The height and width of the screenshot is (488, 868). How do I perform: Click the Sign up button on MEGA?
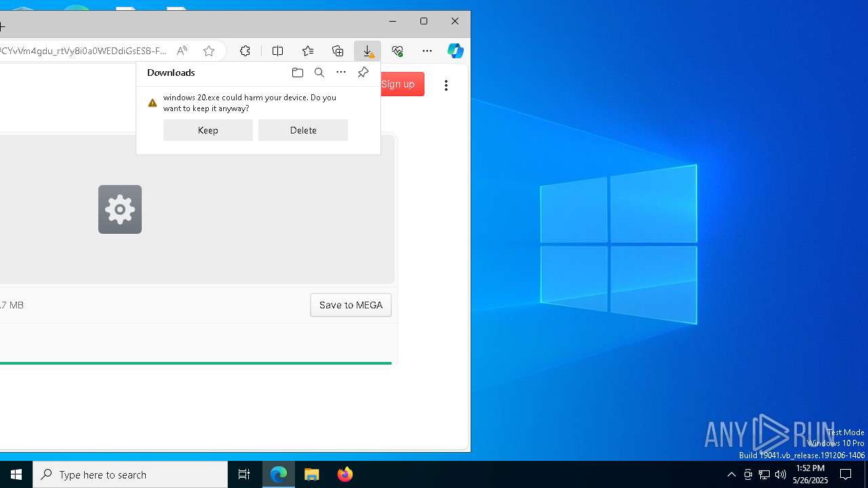[398, 84]
